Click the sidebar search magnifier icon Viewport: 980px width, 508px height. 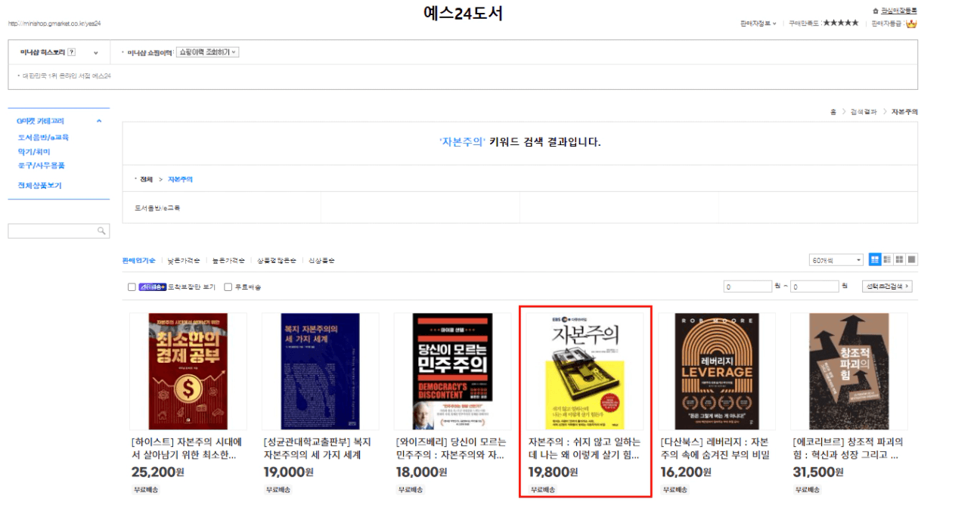pos(101,231)
